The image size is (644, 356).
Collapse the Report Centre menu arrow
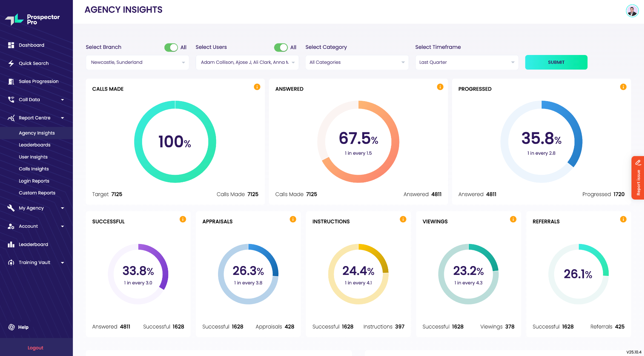[x=62, y=118]
